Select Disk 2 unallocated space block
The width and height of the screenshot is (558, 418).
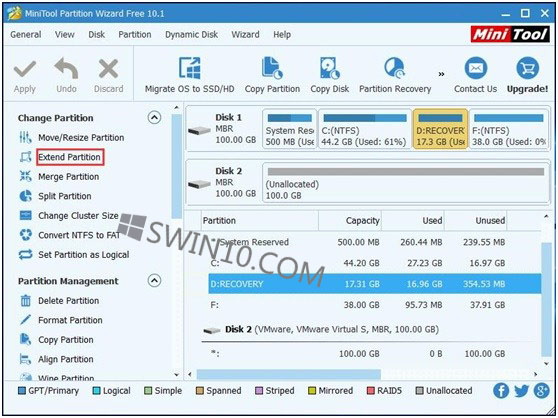[406, 183]
